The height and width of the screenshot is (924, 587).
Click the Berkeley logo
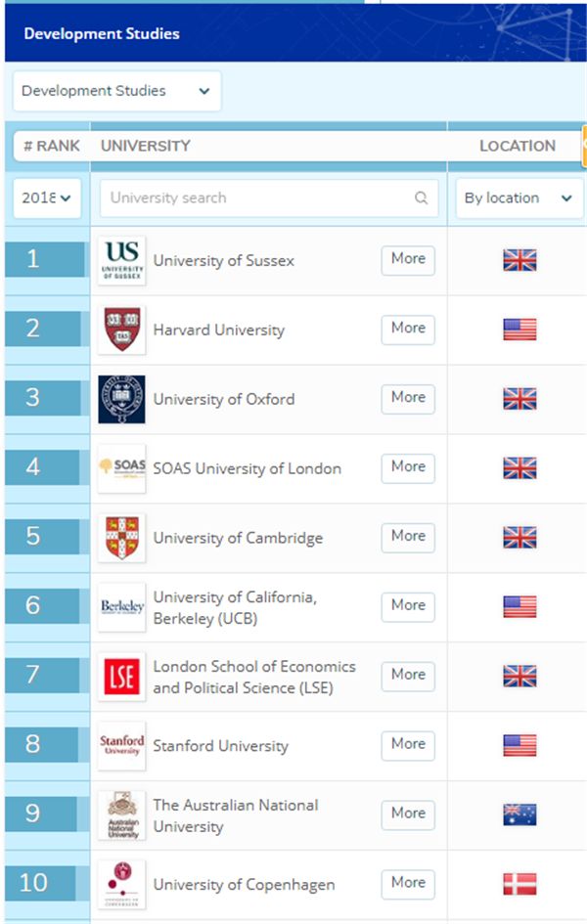coord(121,607)
